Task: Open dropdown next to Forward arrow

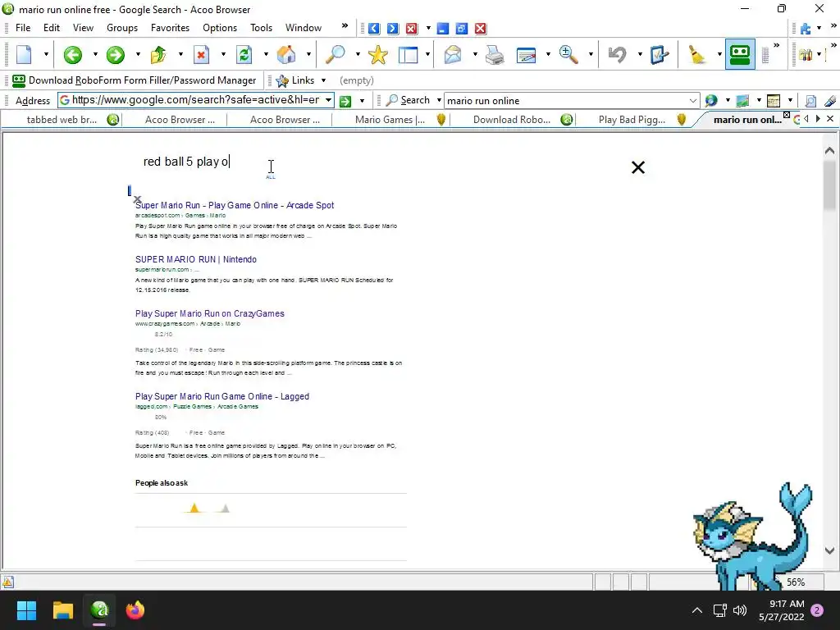Action: pos(138,54)
